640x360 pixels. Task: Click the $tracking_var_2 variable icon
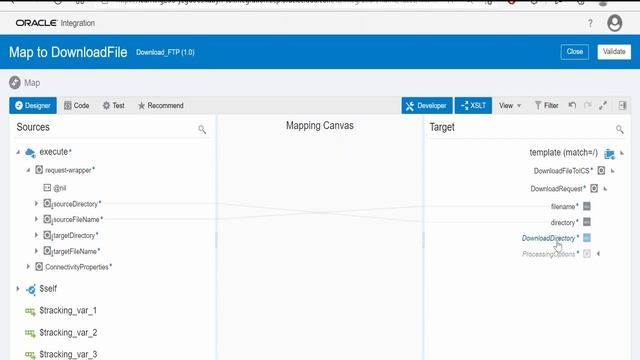point(30,333)
